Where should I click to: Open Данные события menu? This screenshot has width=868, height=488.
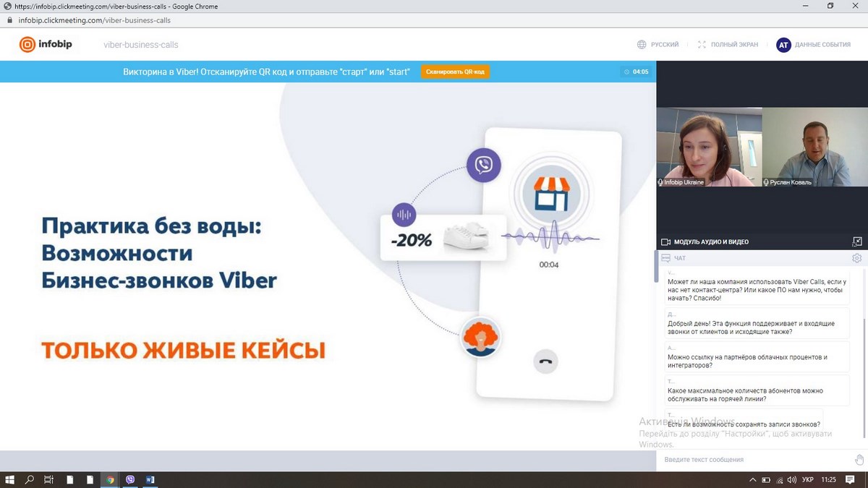(x=822, y=45)
